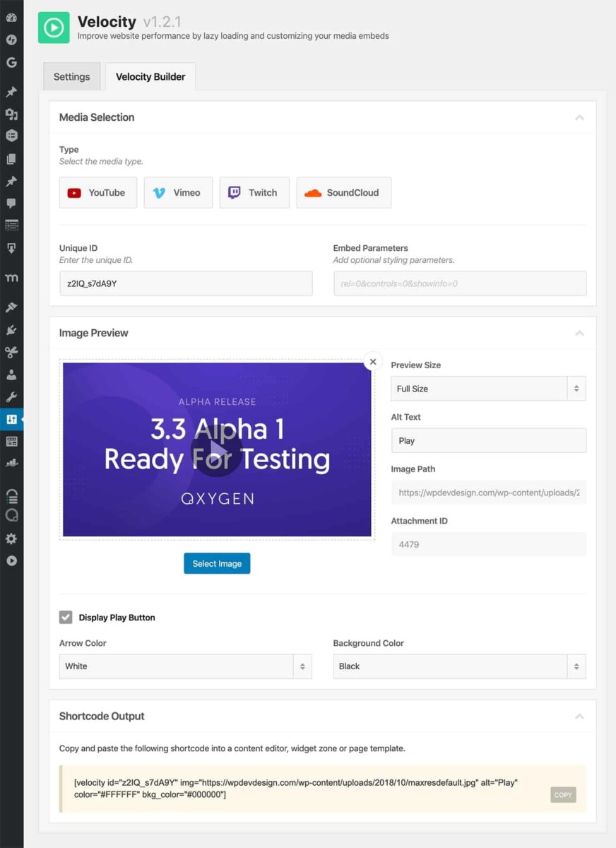The image size is (616, 848).
Task: Open the Dashboard gauge icon in sidebar
Action: (11, 17)
